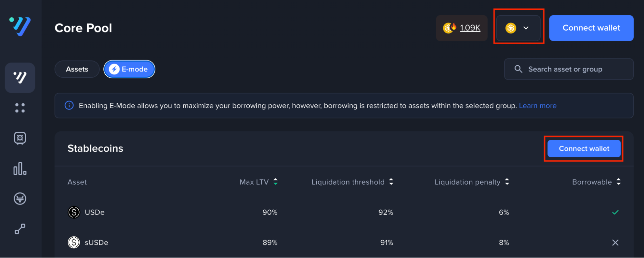Click Connect wallet in the top header

tap(591, 28)
